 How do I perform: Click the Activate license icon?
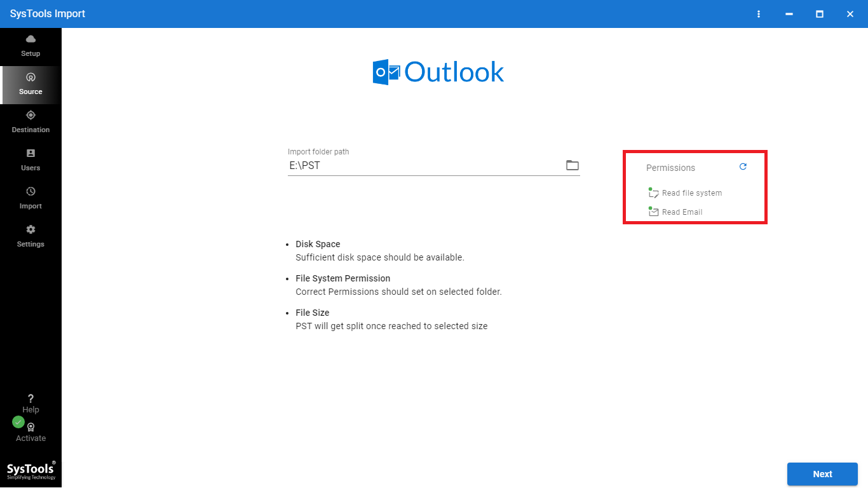click(x=31, y=428)
